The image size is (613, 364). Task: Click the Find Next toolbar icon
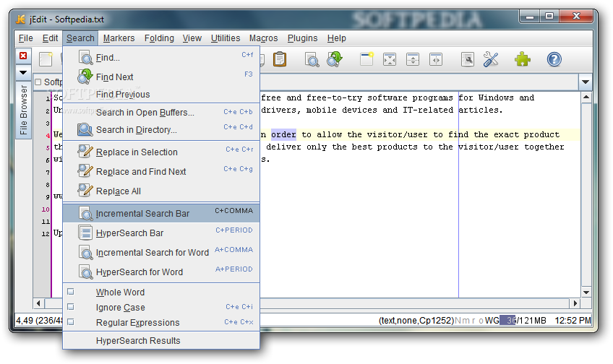pos(335,59)
